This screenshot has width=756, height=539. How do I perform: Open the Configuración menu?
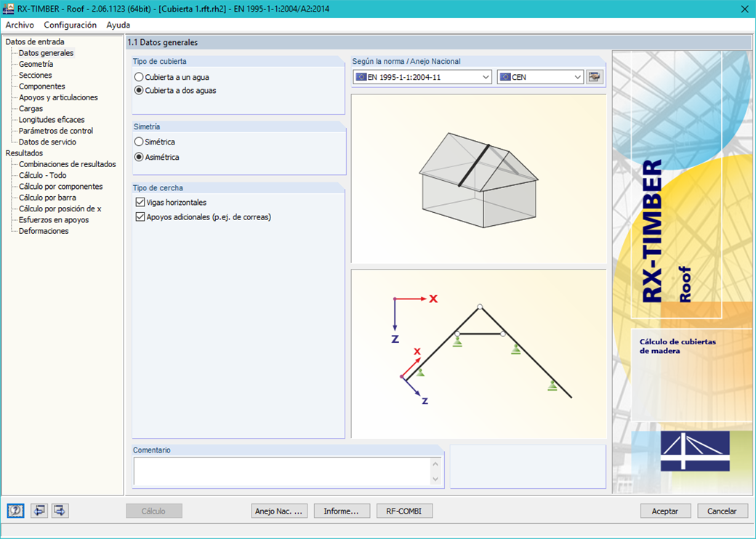[70, 25]
